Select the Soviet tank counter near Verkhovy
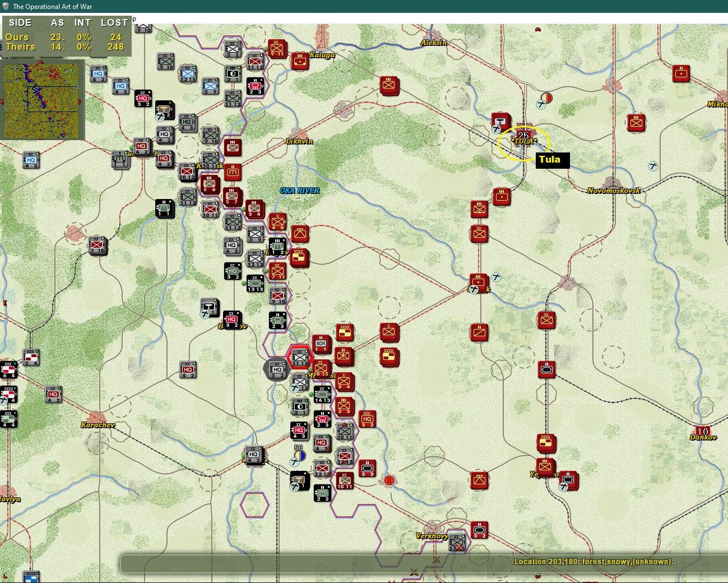This screenshot has height=583, width=728. [479, 530]
